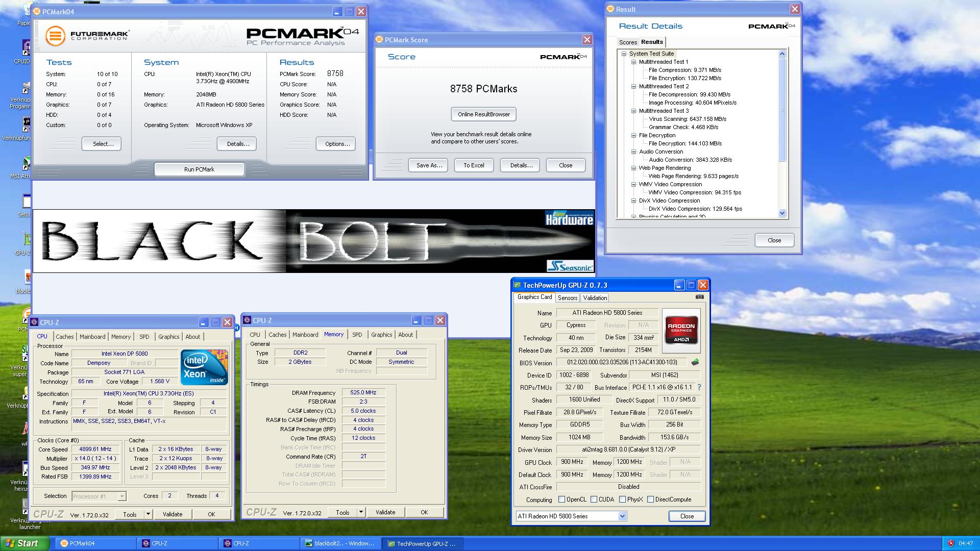Click the result tree scrollbar up arrow
The width and height of the screenshot is (980, 551).
pos(782,54)
